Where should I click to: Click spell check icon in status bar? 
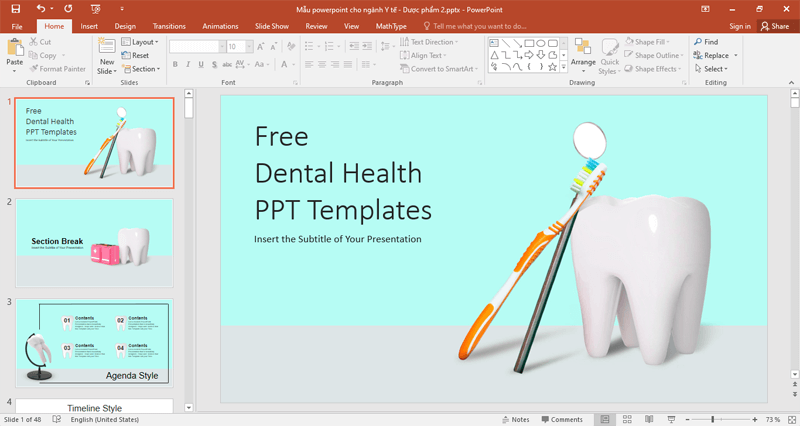click(57, 419)
